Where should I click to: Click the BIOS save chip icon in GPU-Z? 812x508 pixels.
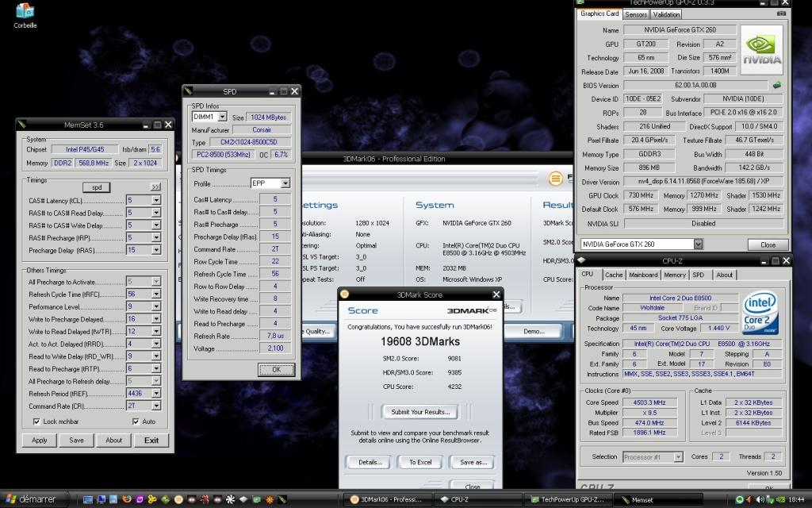click(776, 85)
